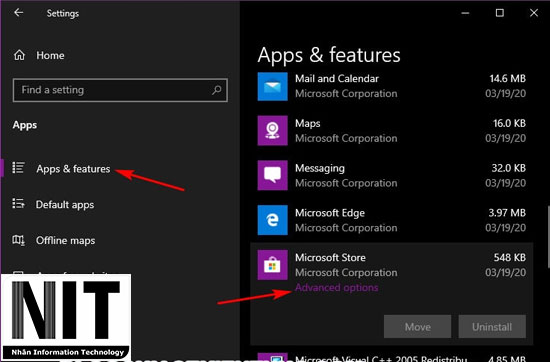This screenshot has height=362, width=550.
Task: Close the Settings window
Action: (534, 13)
